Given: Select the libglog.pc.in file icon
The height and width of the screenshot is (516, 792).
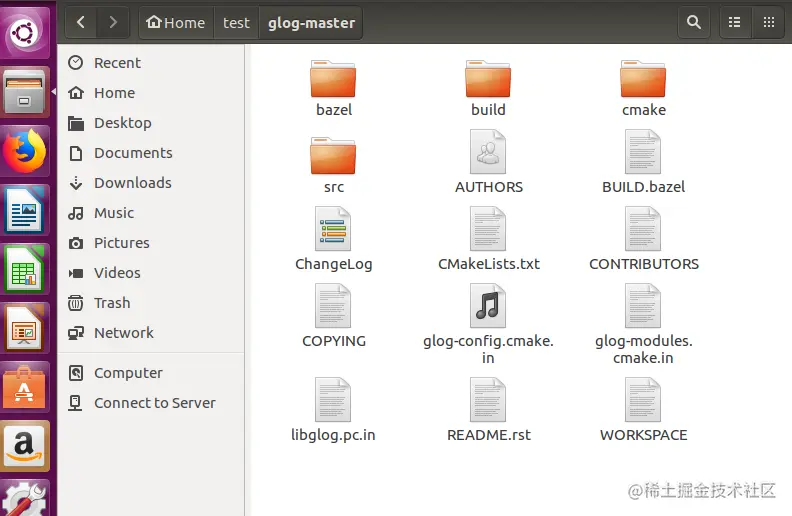Looking at the screenshot, I should click(x=333, y=399).
